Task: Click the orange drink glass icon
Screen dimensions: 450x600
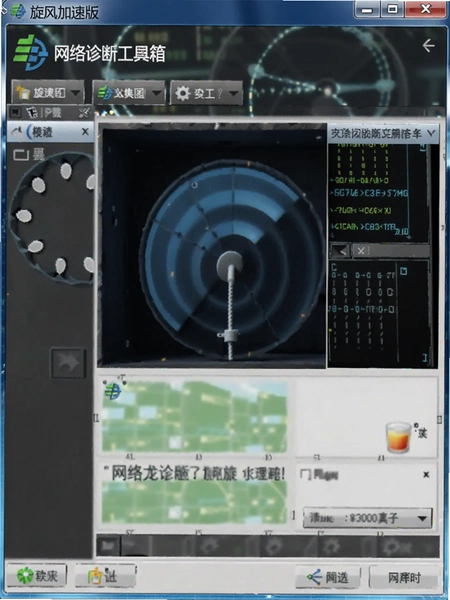Action: pyautogui.click(x=398, y=437)
